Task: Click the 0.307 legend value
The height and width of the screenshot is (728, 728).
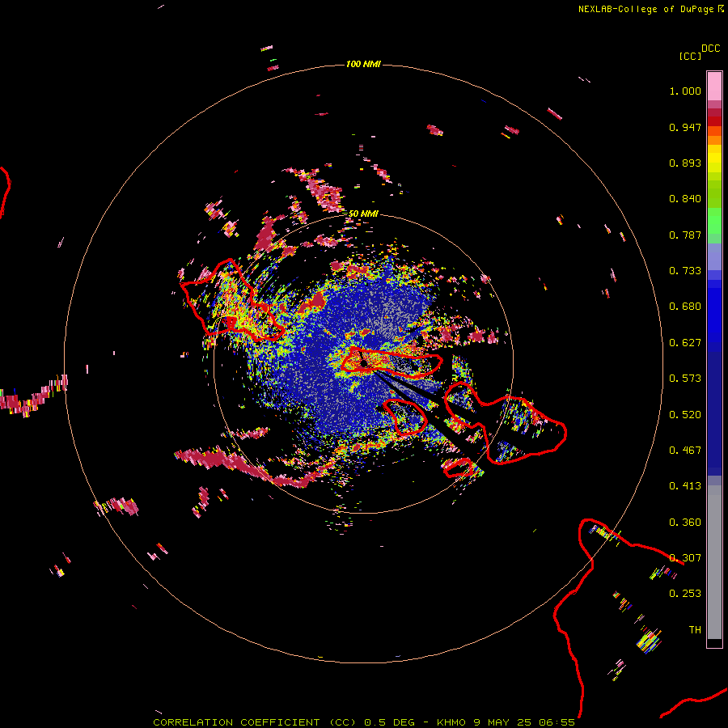Action: pos(685,558)
